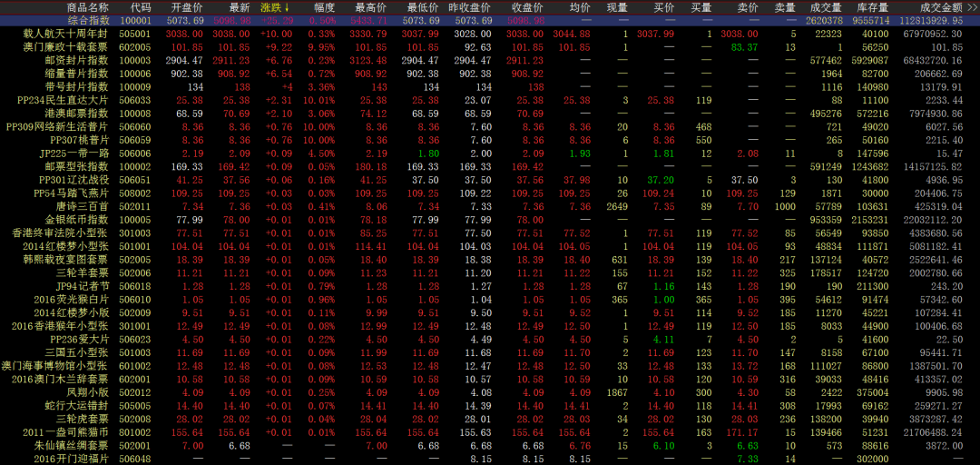Open the 蛇行大运错封 row
Image resolution: width=980 pixels, height=465 pixels.
point(490,405)
